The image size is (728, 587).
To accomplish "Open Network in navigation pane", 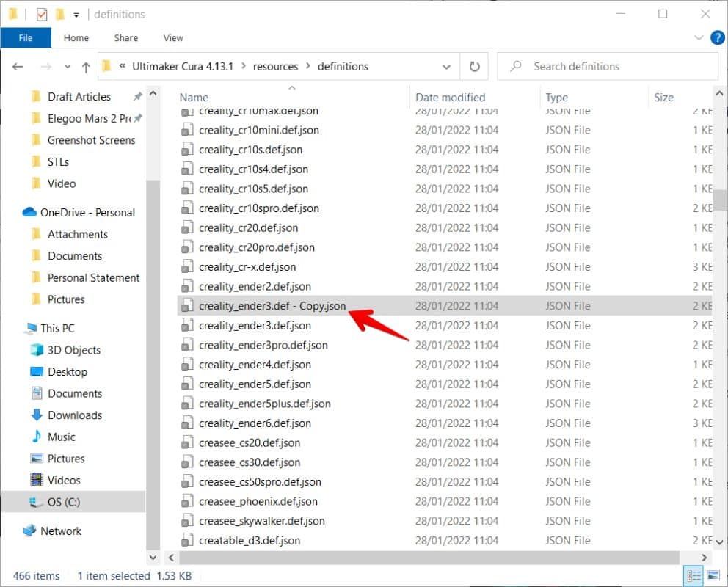I will 60,531.
